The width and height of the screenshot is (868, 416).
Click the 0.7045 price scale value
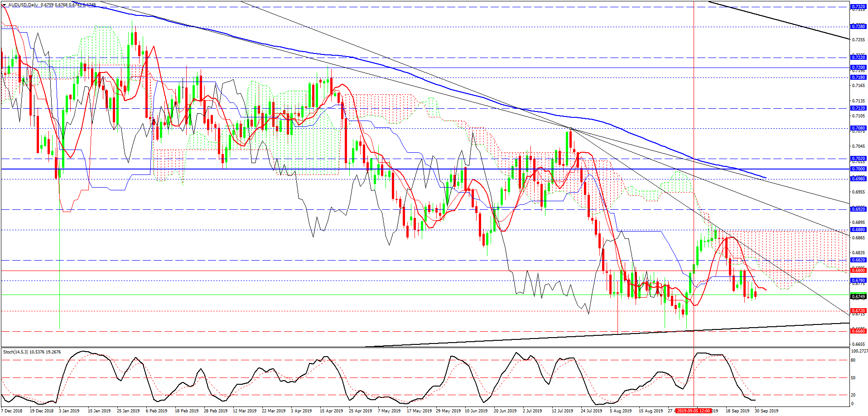click(858, 146)
